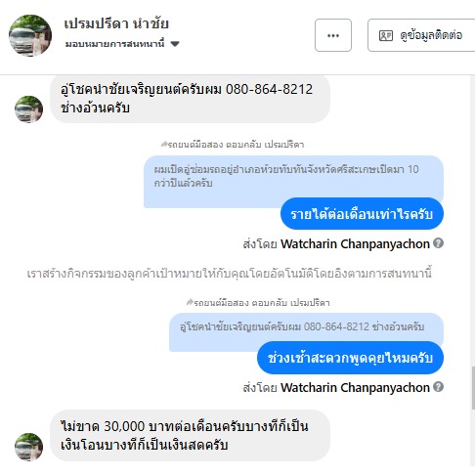Click reply arrow icon above second quoted message
This screenshot has height=476, width=475.
[x=190, y=302]
